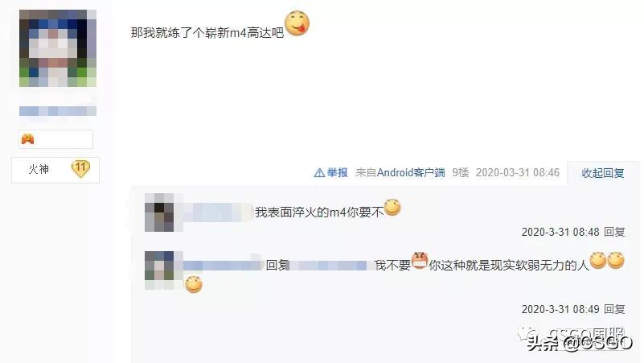
Task: Click the smiley emoji after 你要不
Action: pos(392,207)
